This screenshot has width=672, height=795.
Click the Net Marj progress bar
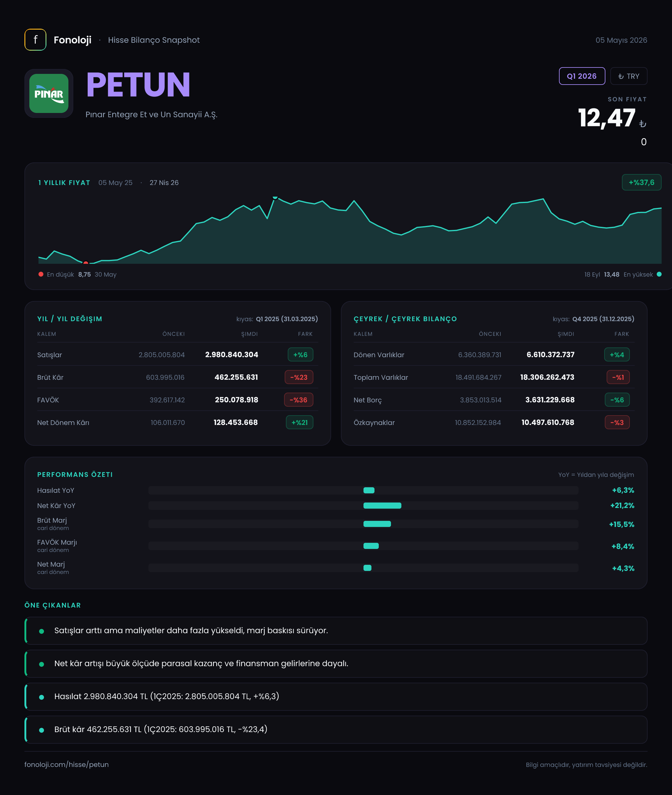coord(363,568)
